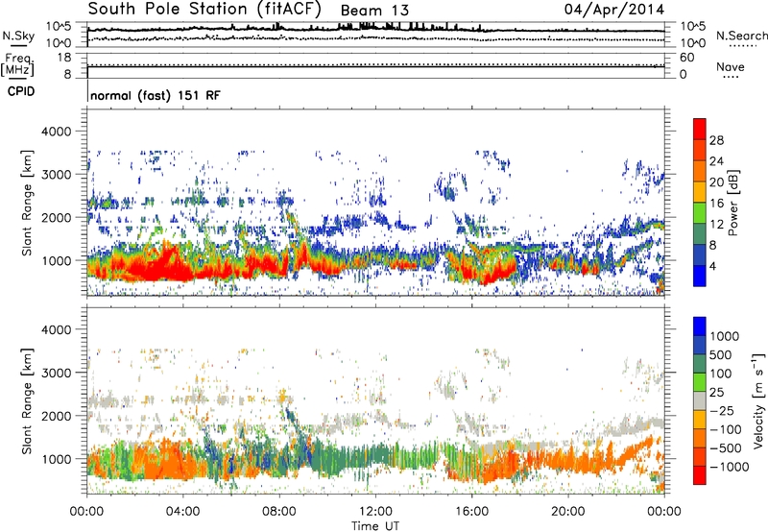Click Velocity segment between -500 and -1000

(x=700, y=456)
